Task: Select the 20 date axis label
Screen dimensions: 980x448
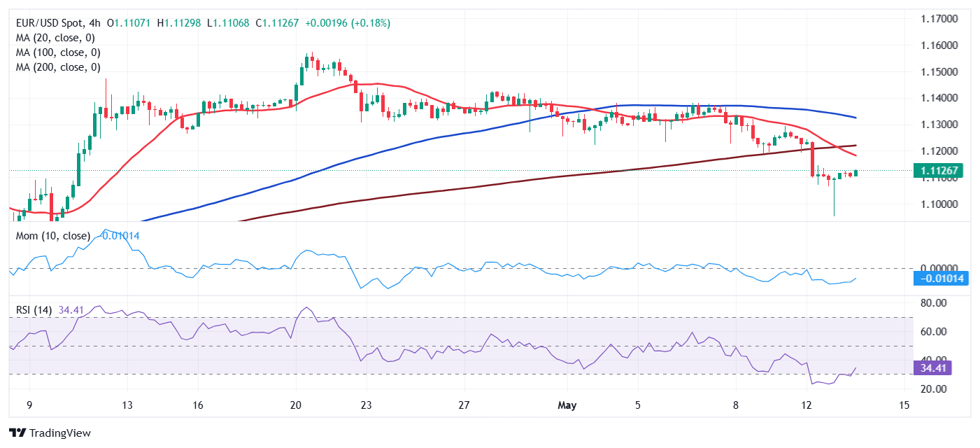Action: [x=296, y=405]
